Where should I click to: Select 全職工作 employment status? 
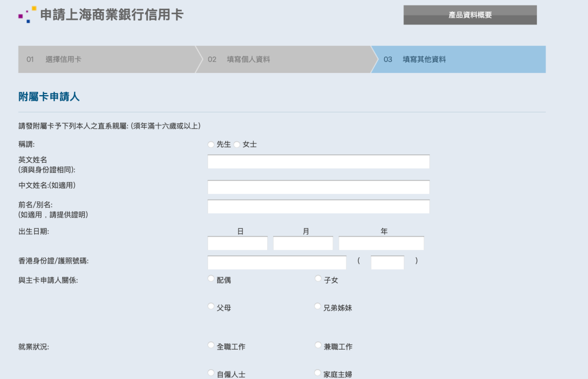(x=211, y=345)
